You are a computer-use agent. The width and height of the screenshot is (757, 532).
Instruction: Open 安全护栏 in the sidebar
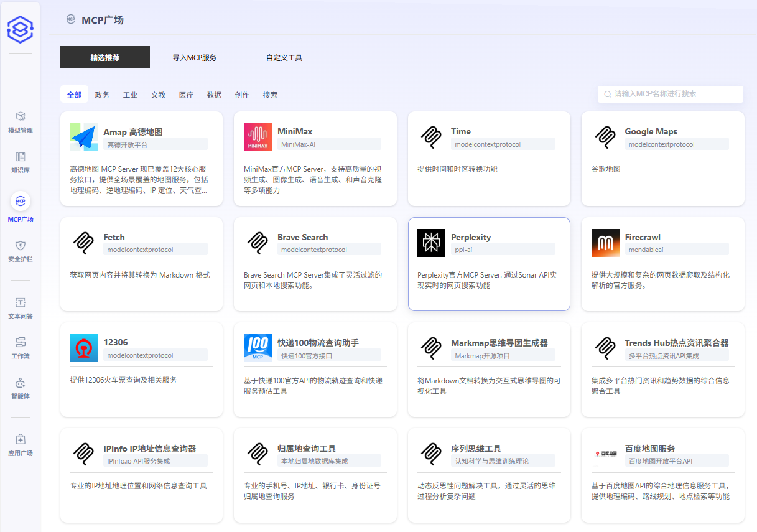[x=20, y=251]
